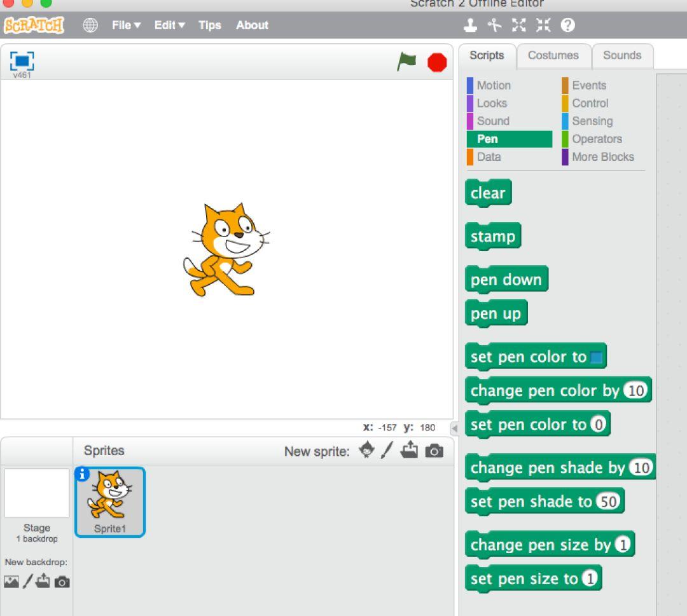Open Sprite1 info button
The image size is (687, 616).
tap(82, 474)
